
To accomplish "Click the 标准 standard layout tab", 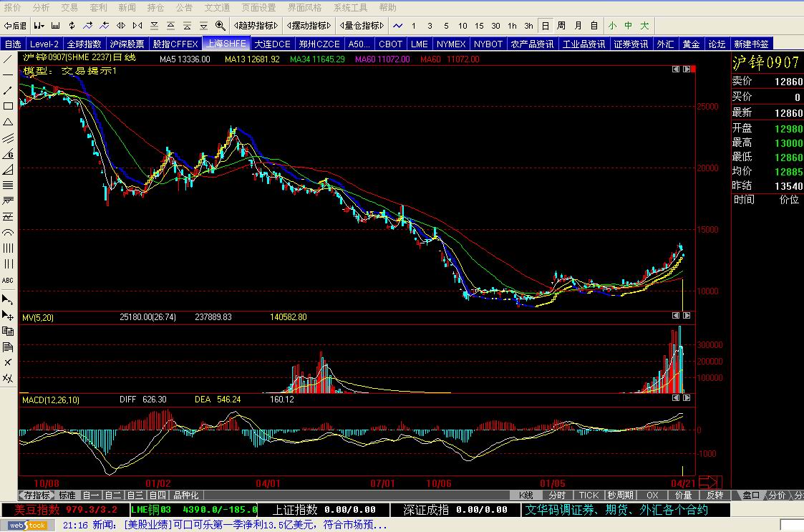I will [67, 495].
